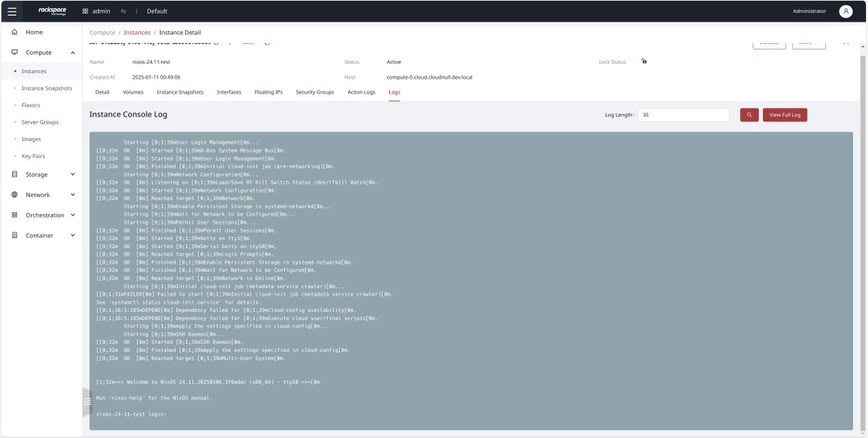Expand the Orchestration section
This screenshot has width=868, height=438.
(72, 215)
